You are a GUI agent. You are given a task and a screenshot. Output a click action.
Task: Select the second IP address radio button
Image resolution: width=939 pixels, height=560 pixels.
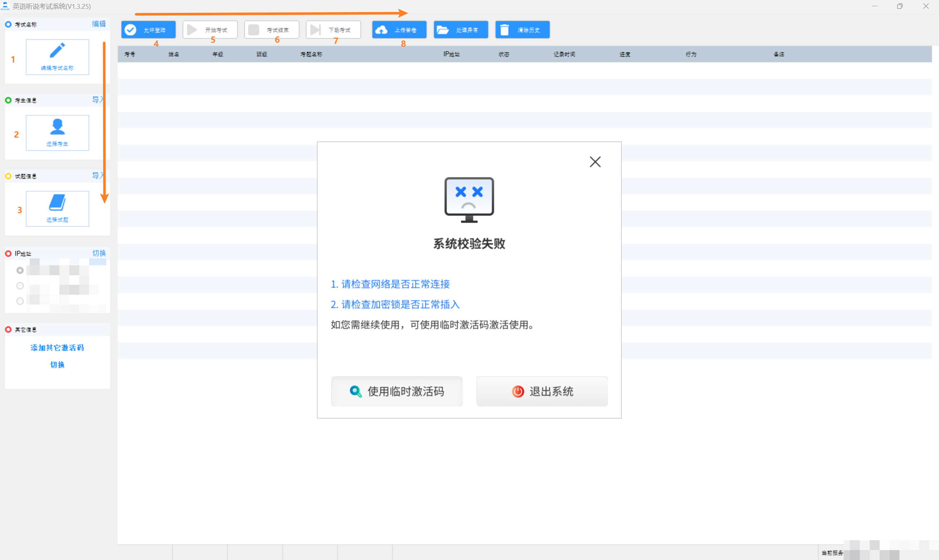pos(20,285)
